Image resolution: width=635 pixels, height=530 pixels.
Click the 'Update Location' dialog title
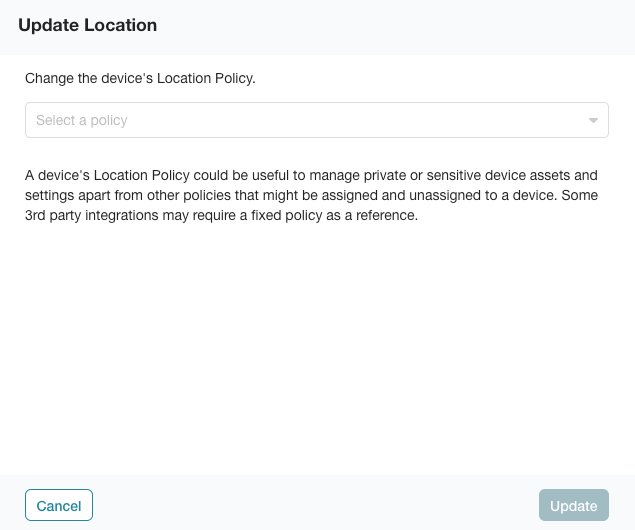[x=87, y=25]
